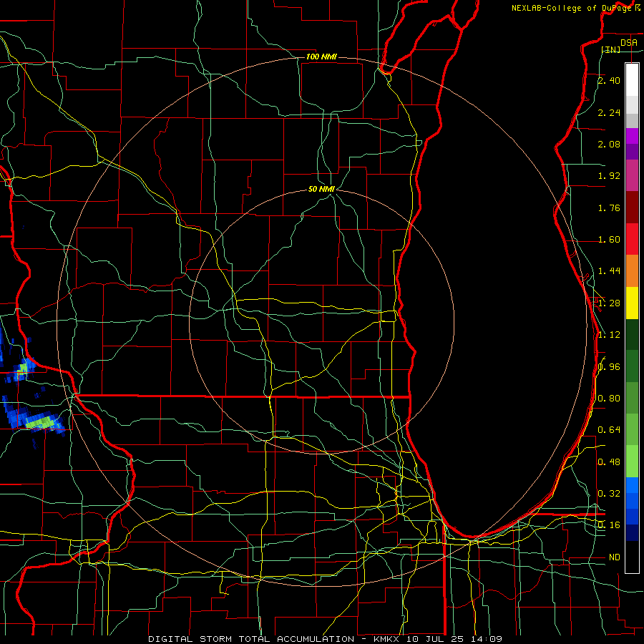Click the 2.40 legend value
644x644 pixels.
coord(609,80)
